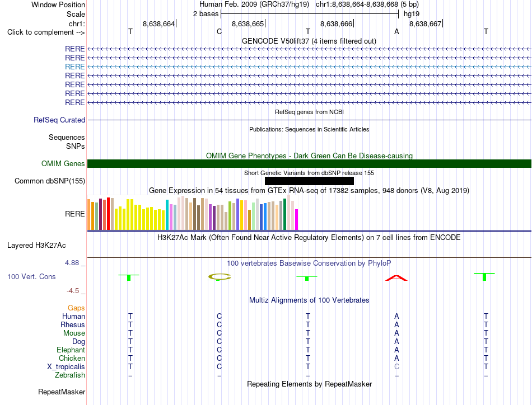Click the C base in Elephant row
Image resolution: width=532 pixels, height=405 pixels.
coord(219,350)
